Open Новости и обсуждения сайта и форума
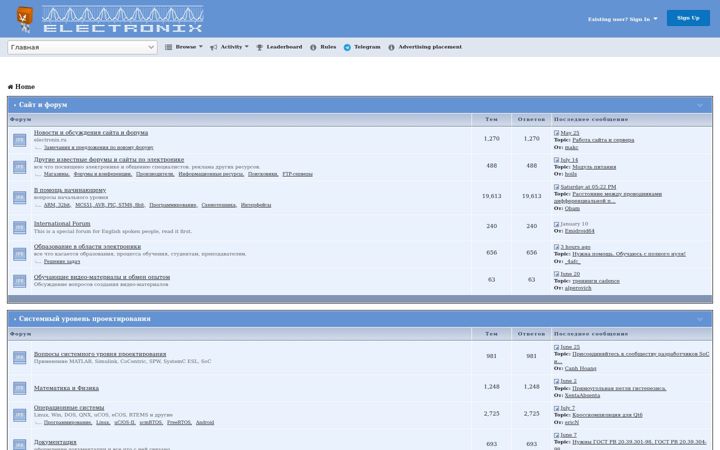Screen dimensions: 720x450 (x=91, y=133)
